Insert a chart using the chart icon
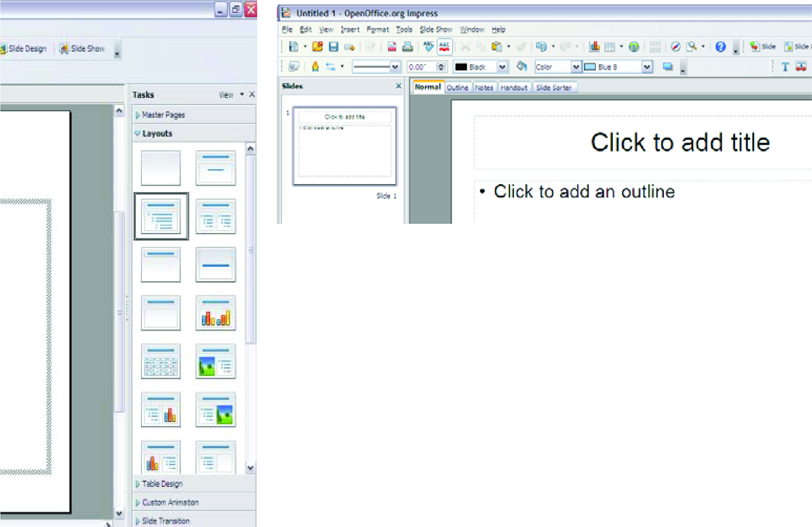This screenshot has height=527, width=812. [x=595, y=47]
